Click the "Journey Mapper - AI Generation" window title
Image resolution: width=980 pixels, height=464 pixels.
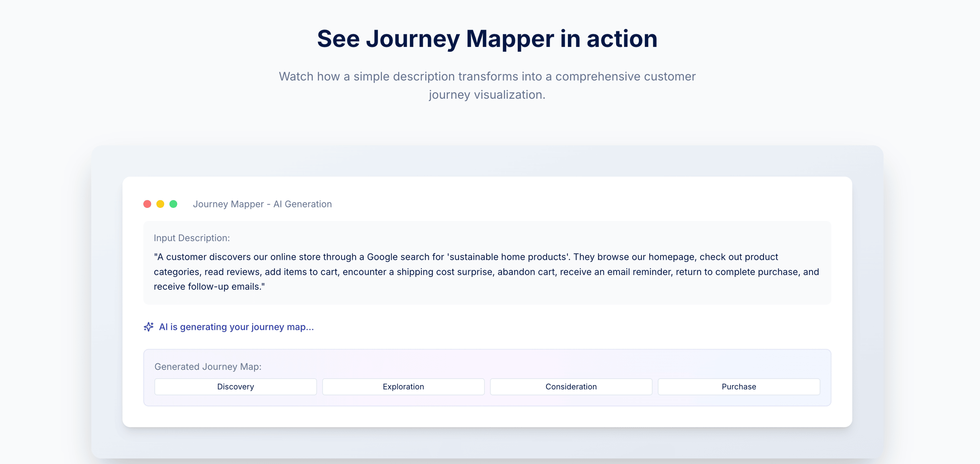click(262, 204)
